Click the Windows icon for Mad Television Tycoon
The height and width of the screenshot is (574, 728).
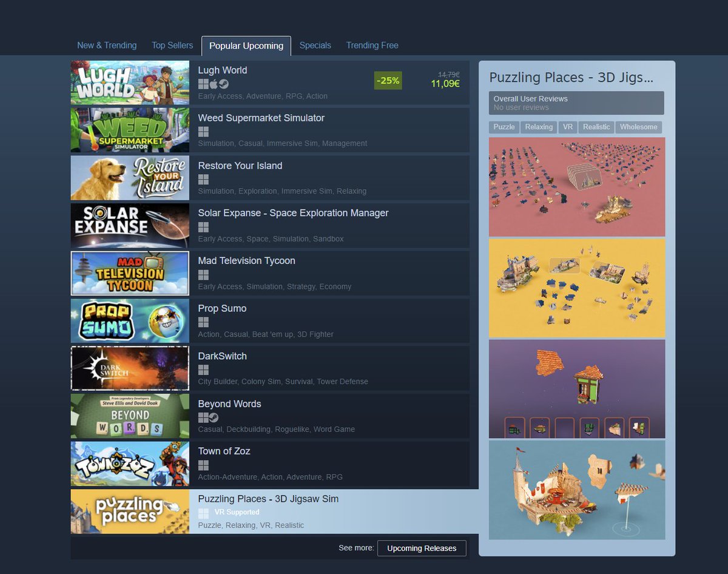[x=203, y=275]
